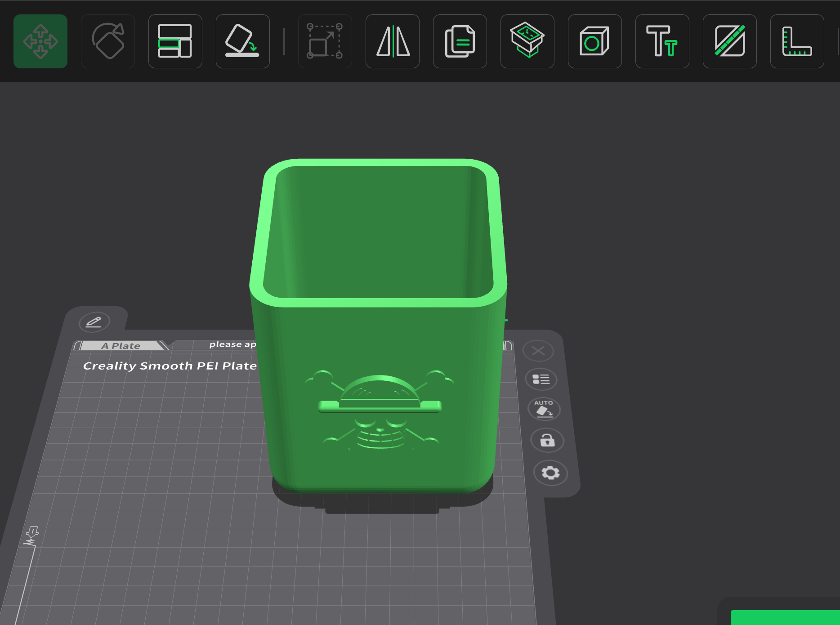Click nozzle wipe marker on plate edge
Image resolution: width=840 pixels, height=625 pixels.
point(31,536)
